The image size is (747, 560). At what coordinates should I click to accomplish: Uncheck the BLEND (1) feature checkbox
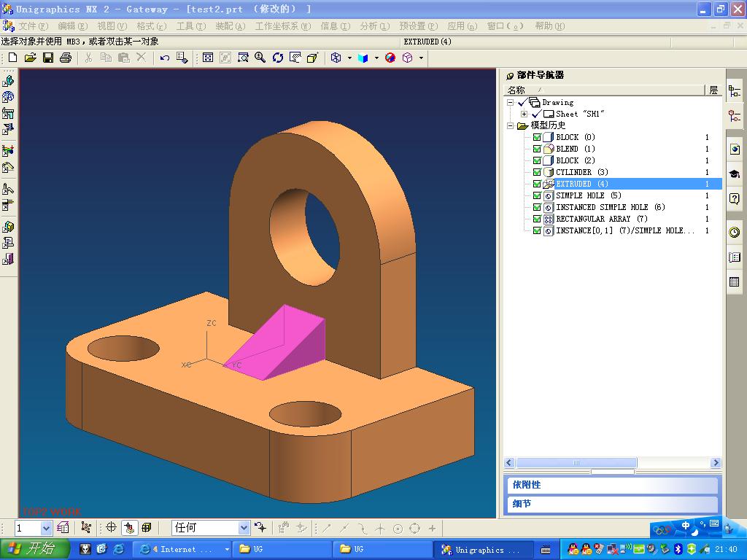pos(537,149)
